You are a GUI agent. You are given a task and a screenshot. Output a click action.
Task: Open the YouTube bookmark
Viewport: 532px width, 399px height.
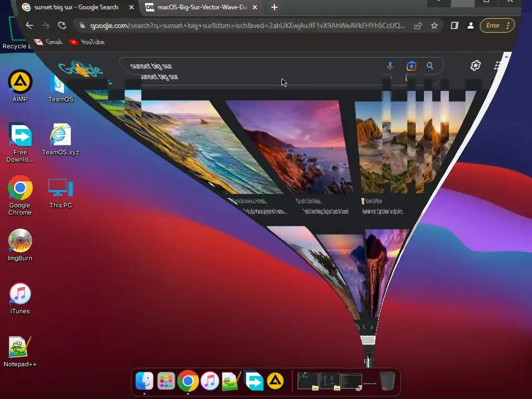coord(87,42)
